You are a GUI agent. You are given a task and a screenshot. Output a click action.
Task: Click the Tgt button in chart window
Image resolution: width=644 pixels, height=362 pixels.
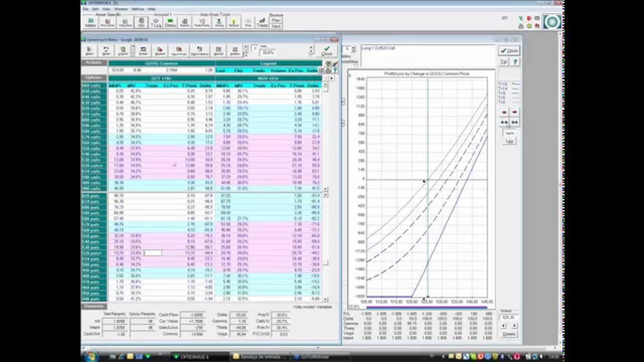(x=504, y=62)
